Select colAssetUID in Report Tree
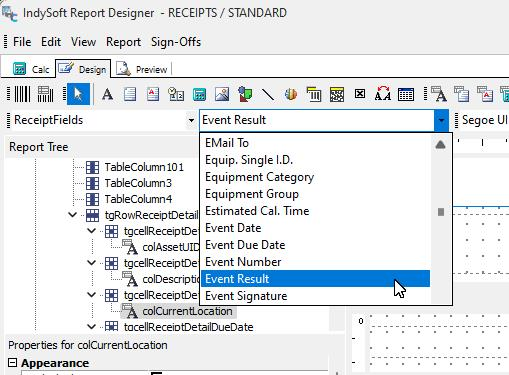This screenshot has height=375, width=509. [x=171, y=247]
